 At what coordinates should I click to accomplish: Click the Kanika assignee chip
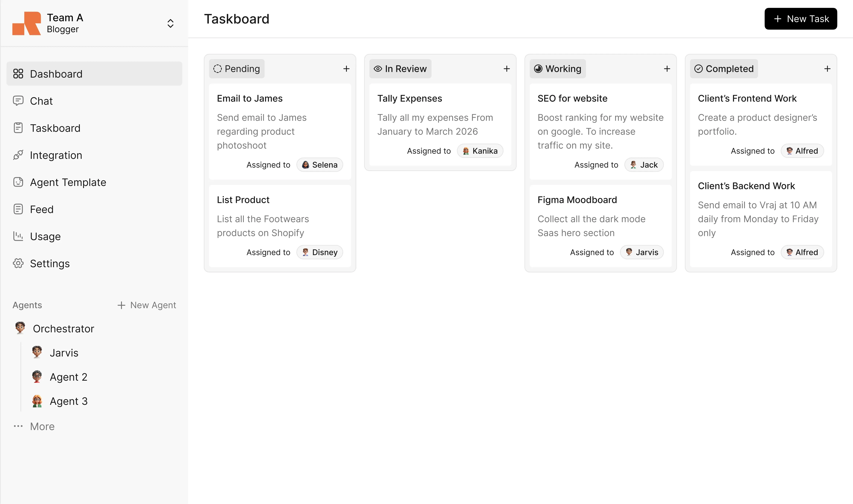click(x=479, y=151)
